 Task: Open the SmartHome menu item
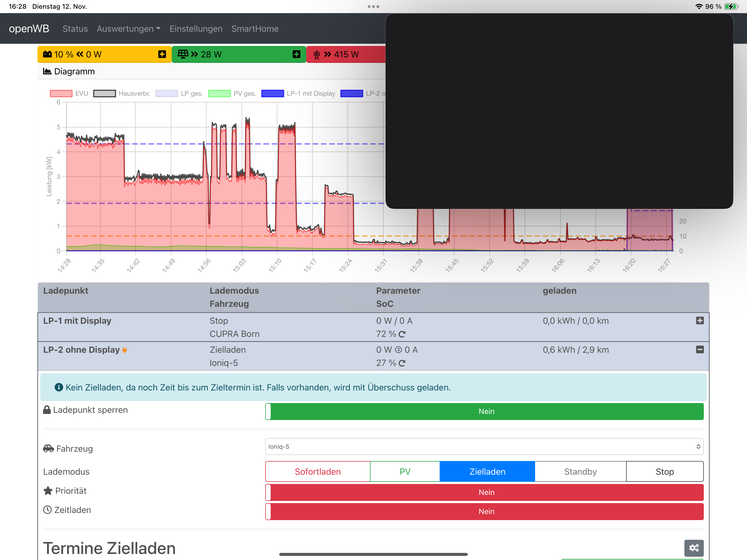pos(255,29)
